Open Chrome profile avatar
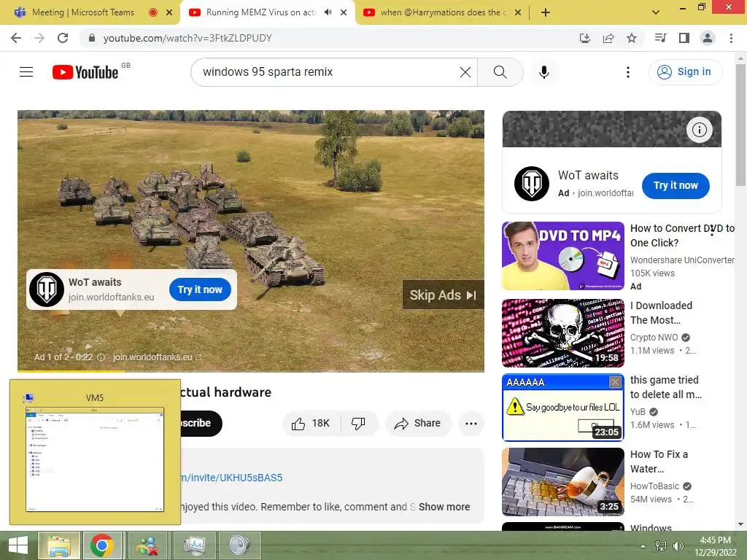Screen dimensions: 747x560 [x=708, y=38]
